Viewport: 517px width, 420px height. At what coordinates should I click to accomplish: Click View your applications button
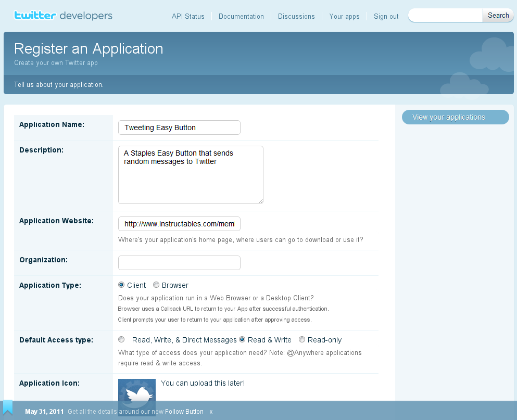(x=456, y=117)
